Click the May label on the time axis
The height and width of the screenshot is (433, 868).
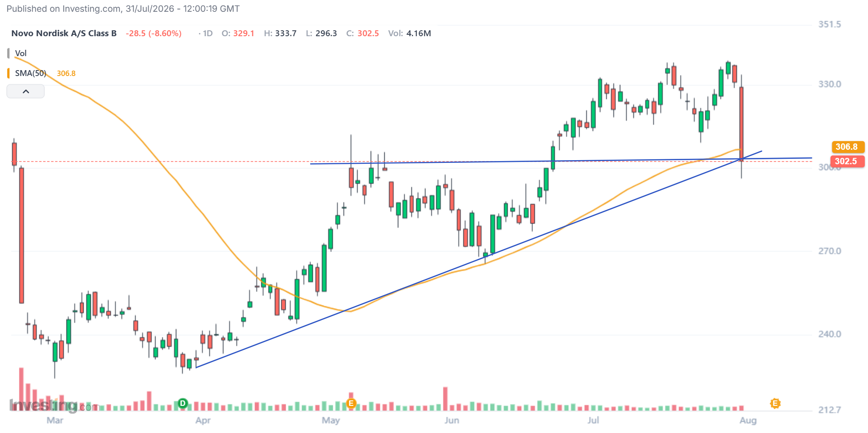pos(330,420)
